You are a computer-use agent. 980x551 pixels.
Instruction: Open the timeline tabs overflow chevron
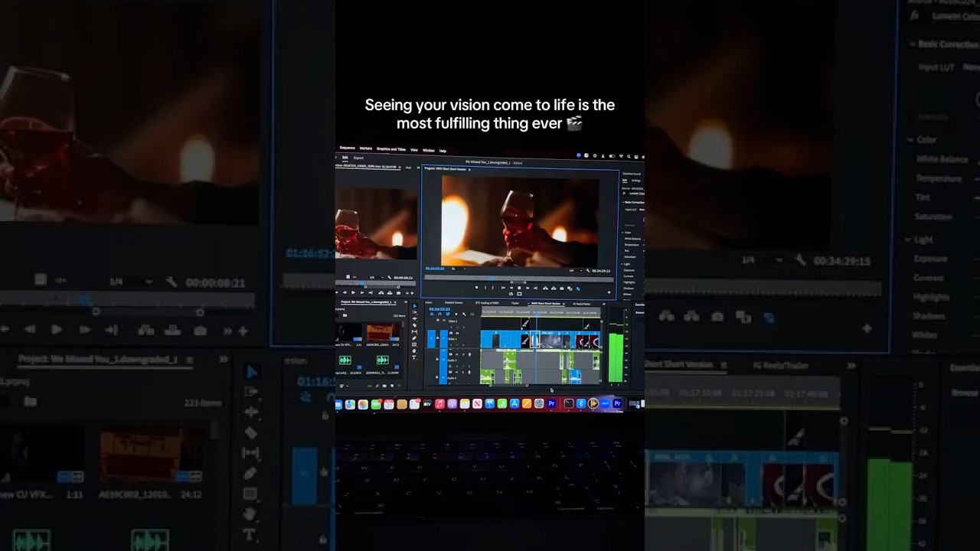(x=604, y=304)
